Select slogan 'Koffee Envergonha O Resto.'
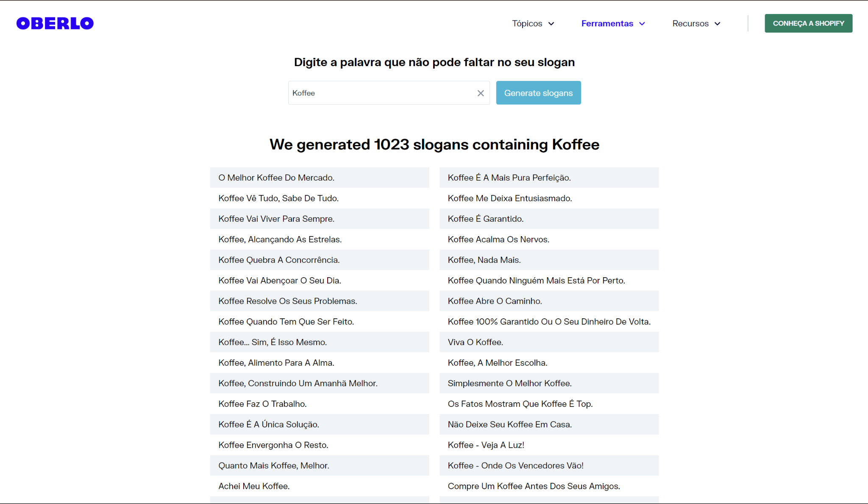This screenshot has width=868, height=504. [320, 445]
